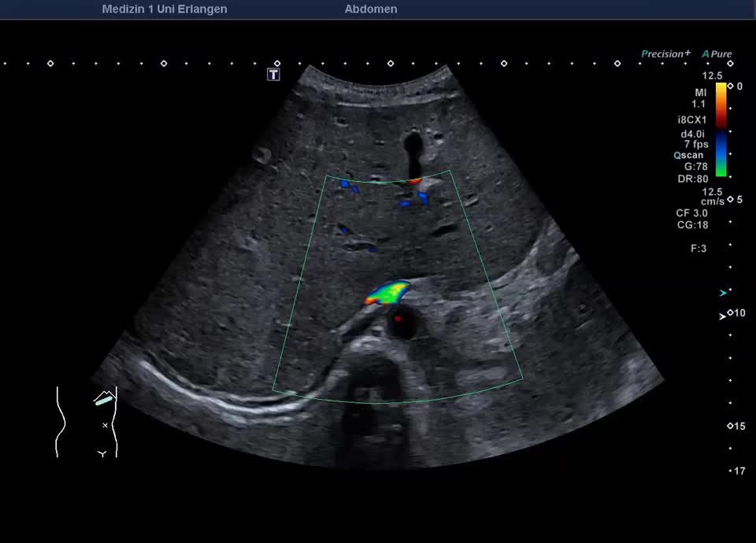Click the depth scale marker labeled 5

point(736,199)
